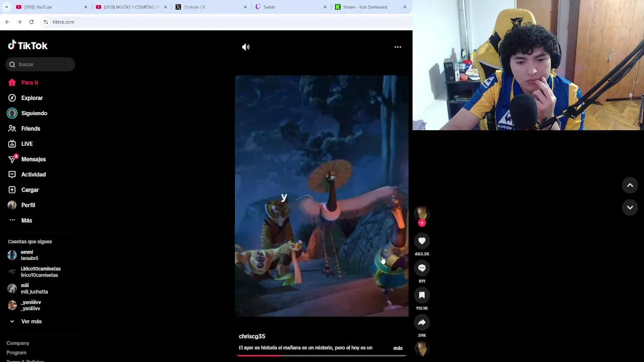
Task: Click the Cuentas que sigues heading
Action: [30, 241]
